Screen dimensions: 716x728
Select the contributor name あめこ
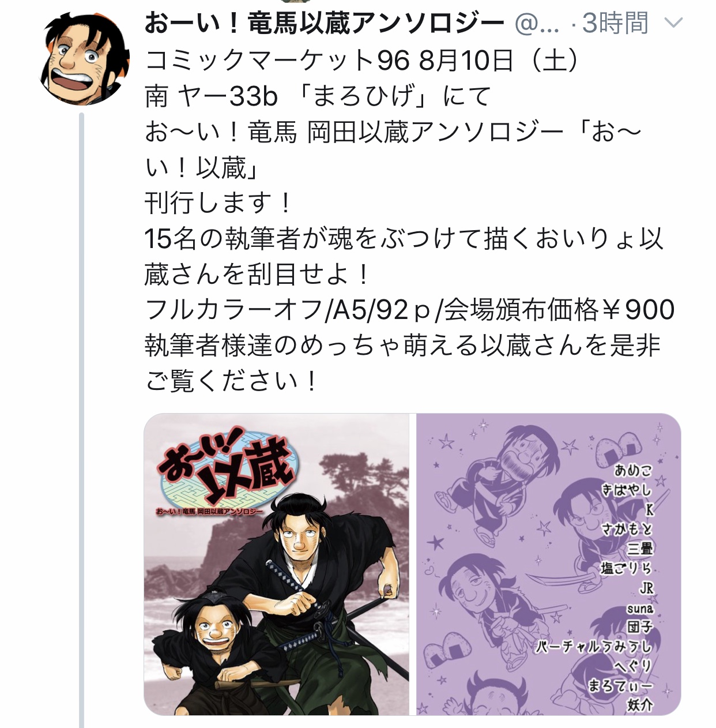tap(632, 470)
